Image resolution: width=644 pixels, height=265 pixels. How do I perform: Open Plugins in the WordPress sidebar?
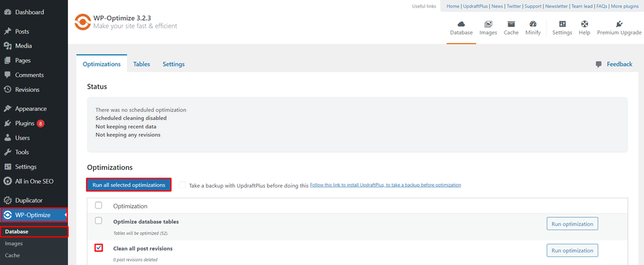tap(25, 123)
